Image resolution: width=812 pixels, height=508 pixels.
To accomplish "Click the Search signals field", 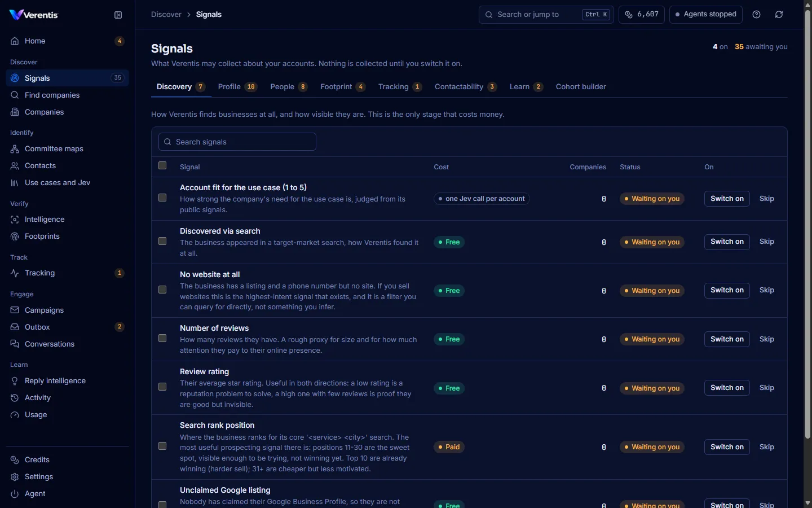I will pos(237,142).
